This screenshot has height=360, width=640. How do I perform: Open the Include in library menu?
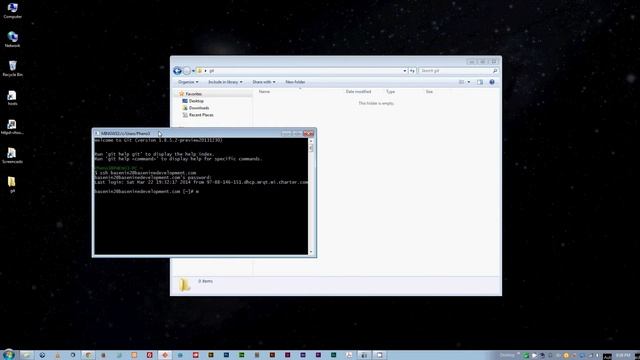pos(225,82)
